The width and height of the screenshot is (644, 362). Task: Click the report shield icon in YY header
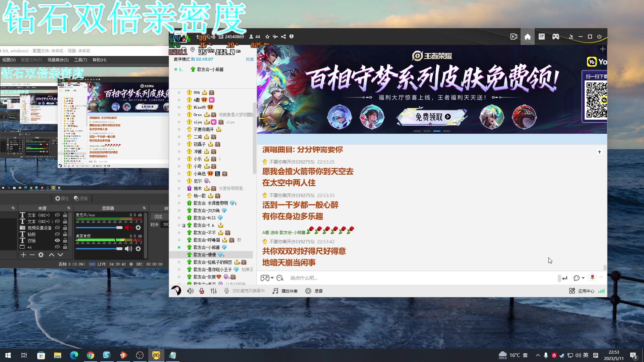pos(291,37)
